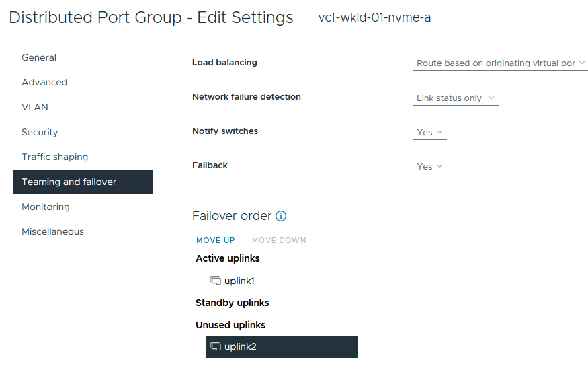The height and width of the screenshot is (370, 588).
Task: Click the Standby uplinks heading
Action: click(x=232, y=303)
